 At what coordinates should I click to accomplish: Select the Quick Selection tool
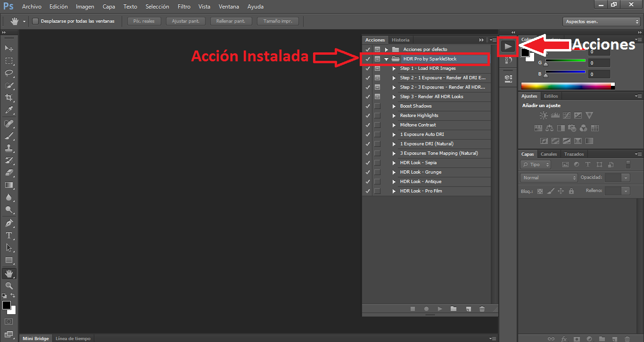click(x=9, y=85)
